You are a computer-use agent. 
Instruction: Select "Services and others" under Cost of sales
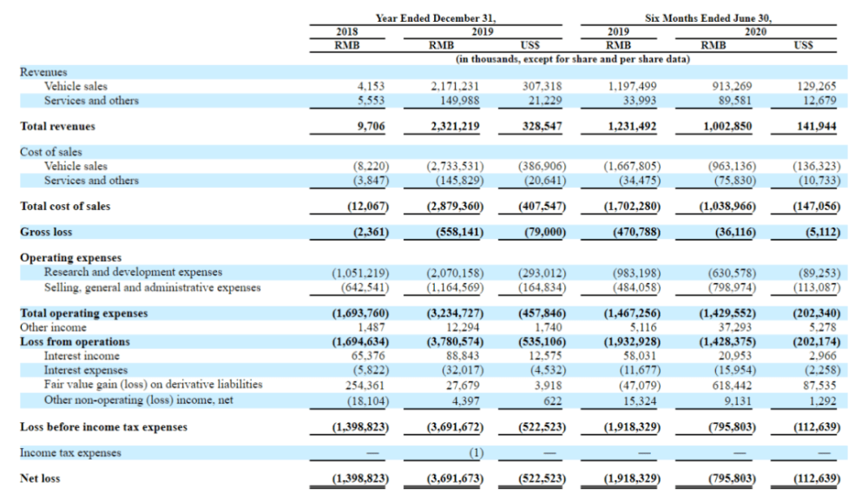click(91, 181)
